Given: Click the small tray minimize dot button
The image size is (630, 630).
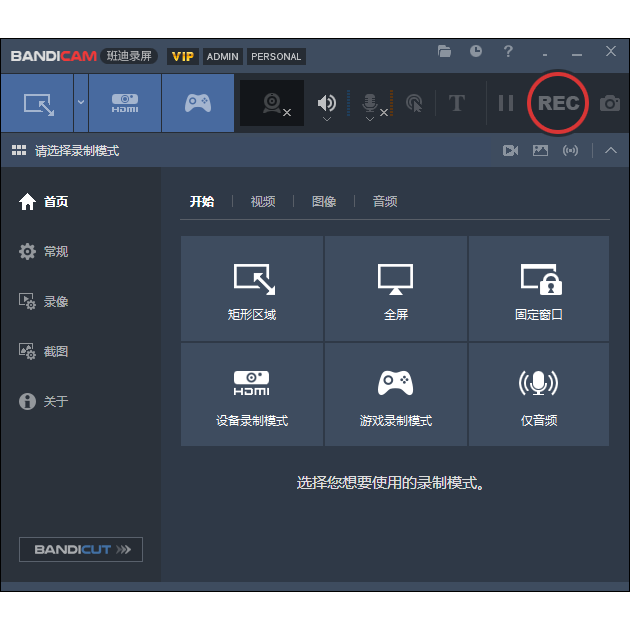Looking at the screenshot, I should [545, 55].
